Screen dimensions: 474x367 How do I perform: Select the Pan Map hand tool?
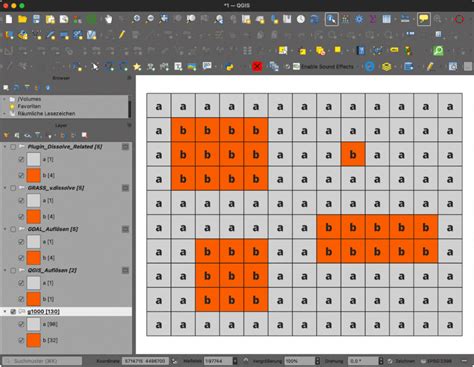pos(108,19)
